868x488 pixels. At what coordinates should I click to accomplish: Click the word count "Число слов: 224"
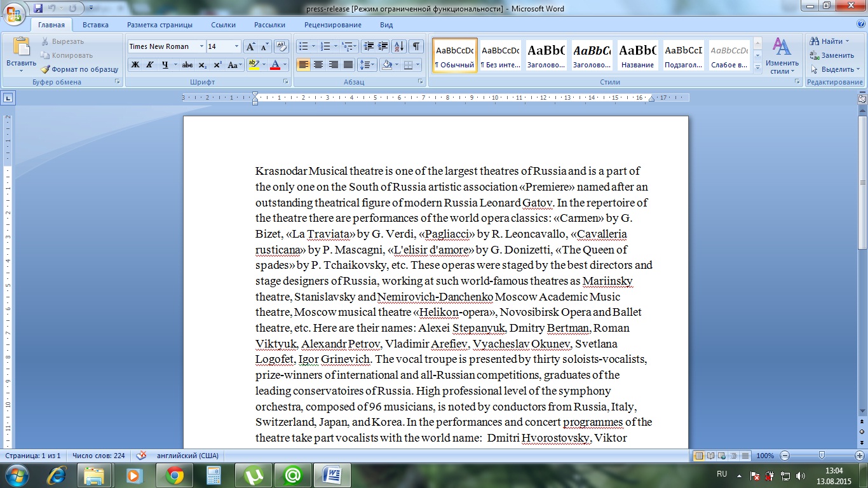click(x=98, y=456)
